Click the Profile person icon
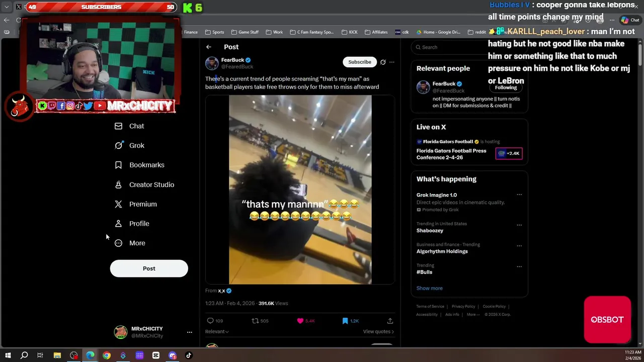Viewport: 644px width, 362px height. click(118, 224)
